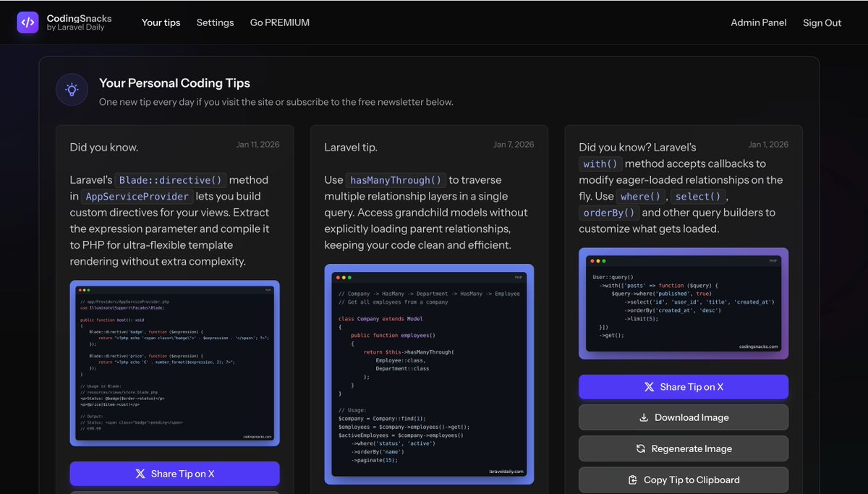This screenshot has width=868, height=494.
Task: Sign Out of the account
Action: coord(822,22)
